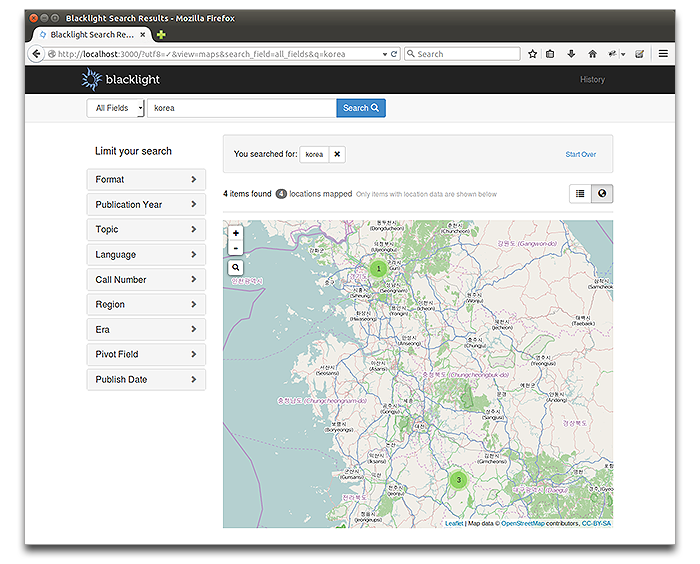700x564 pixels.
Task: Reload the page with the refresh icon
Action: pos(394,54)
